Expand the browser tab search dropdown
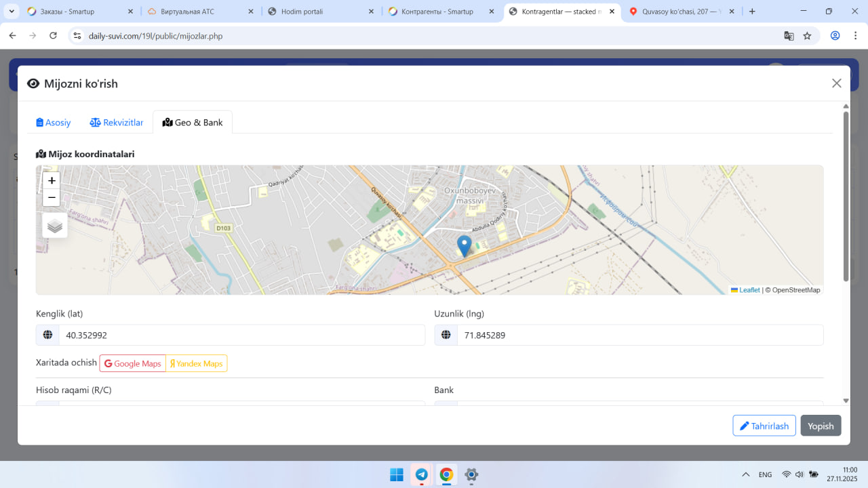 point(12,12)
